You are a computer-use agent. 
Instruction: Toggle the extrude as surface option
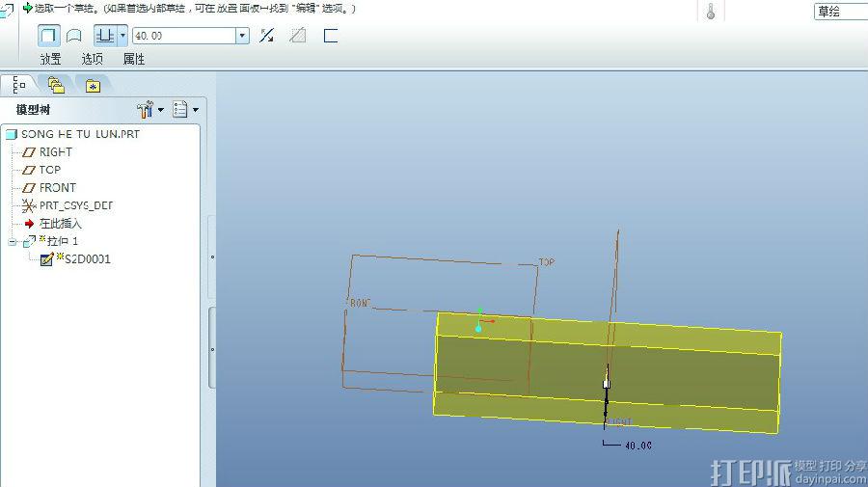(73, 36)
